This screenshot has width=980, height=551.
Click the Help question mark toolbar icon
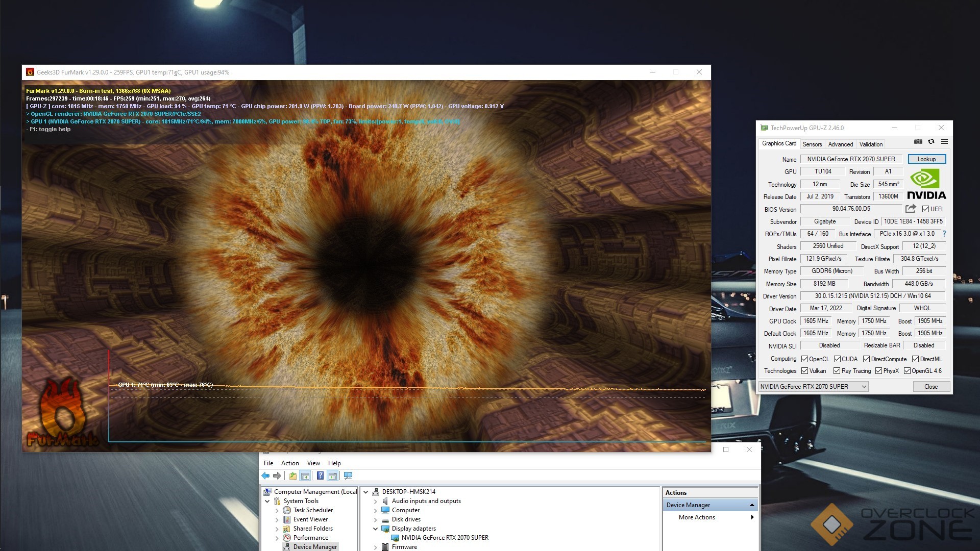[320, 475]
